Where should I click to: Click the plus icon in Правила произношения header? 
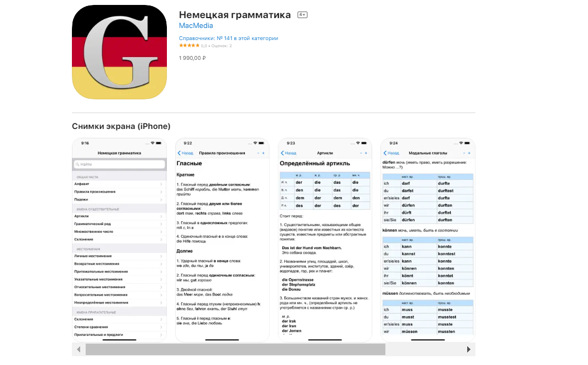click(263, 153)
